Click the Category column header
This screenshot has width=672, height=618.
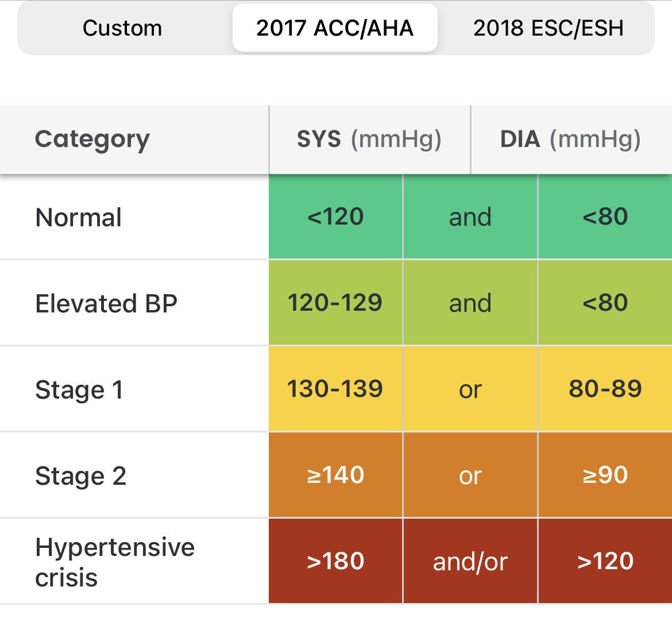click(92, 140)
